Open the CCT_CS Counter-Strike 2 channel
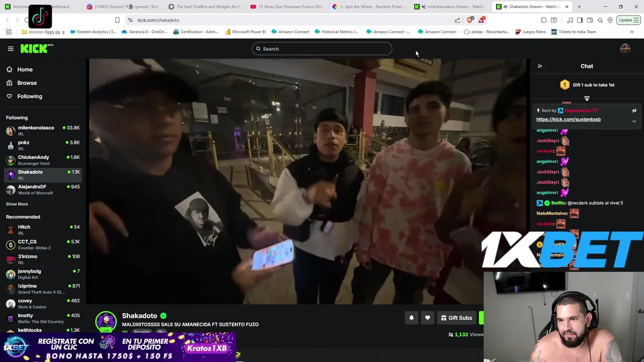Viewport: 644px width, 362px height. [43, 244]
